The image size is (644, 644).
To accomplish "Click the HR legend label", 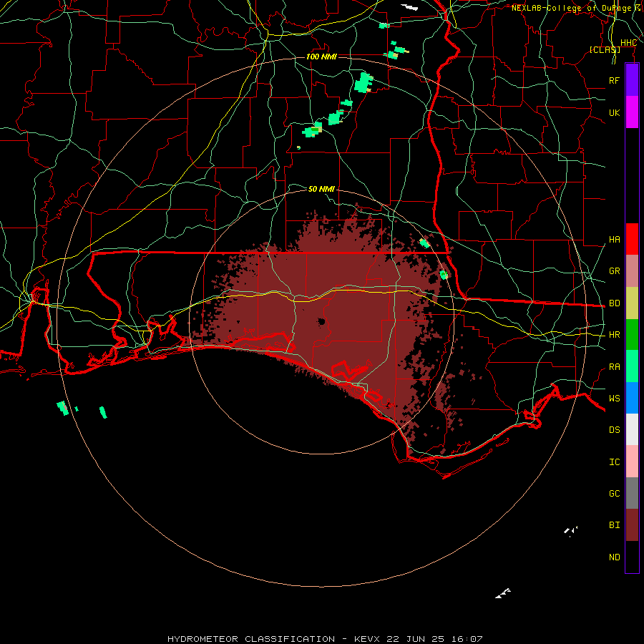I will [615, 335].
